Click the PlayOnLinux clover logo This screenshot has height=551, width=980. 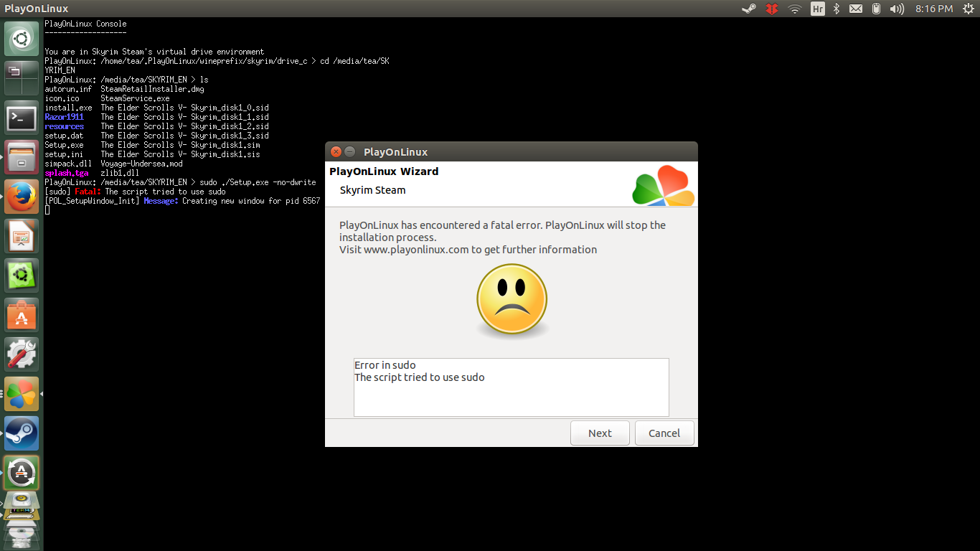point(664,185)
